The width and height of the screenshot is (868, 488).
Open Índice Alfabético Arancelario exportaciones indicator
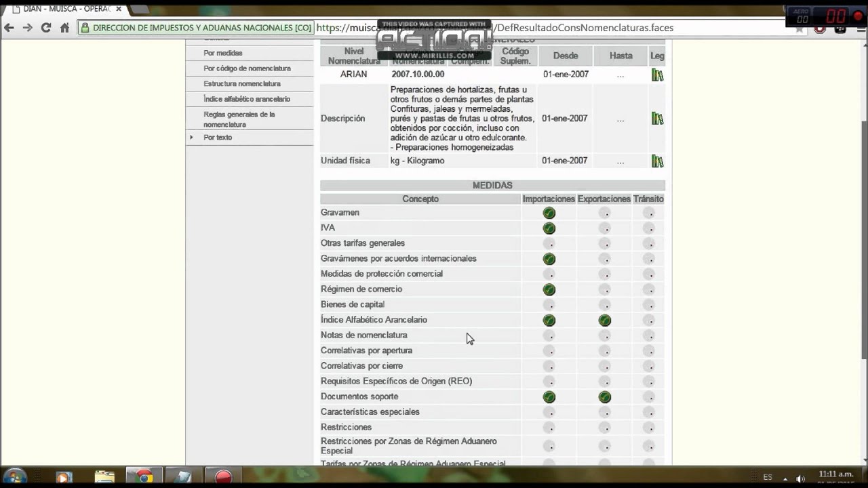coord(605,320)
